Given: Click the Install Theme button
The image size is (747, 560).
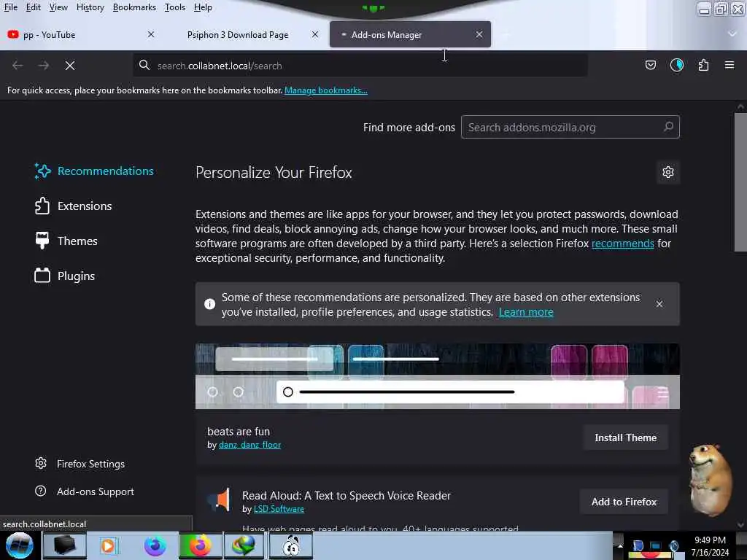Looking at the screenshot, I should [625, 437].
